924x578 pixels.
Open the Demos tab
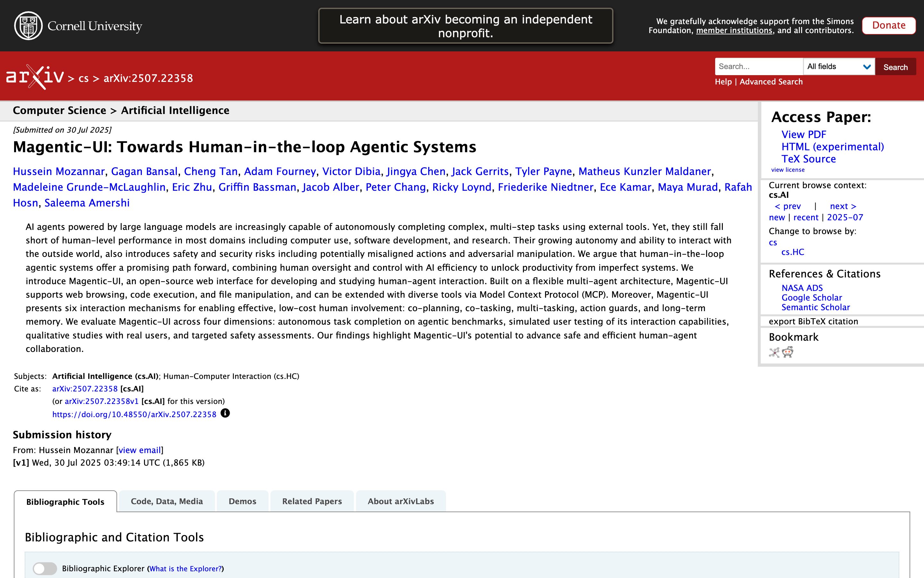[243, 501]
